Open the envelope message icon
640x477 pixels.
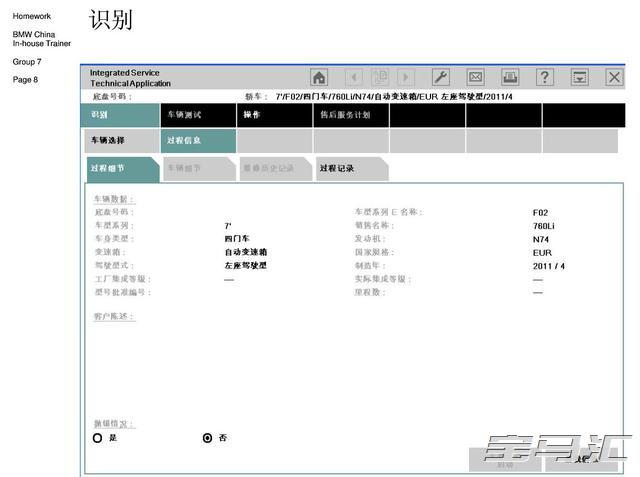(x=476, y=77)
